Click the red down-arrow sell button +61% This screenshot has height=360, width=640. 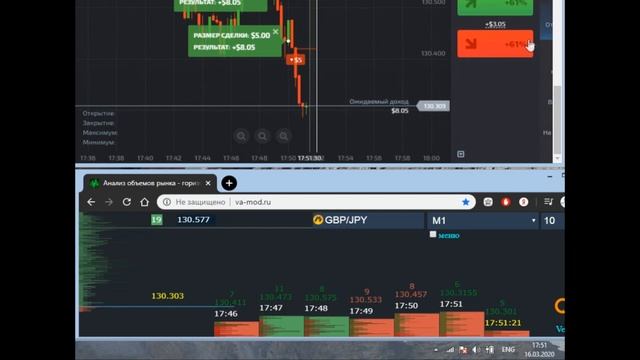(495, 44)
